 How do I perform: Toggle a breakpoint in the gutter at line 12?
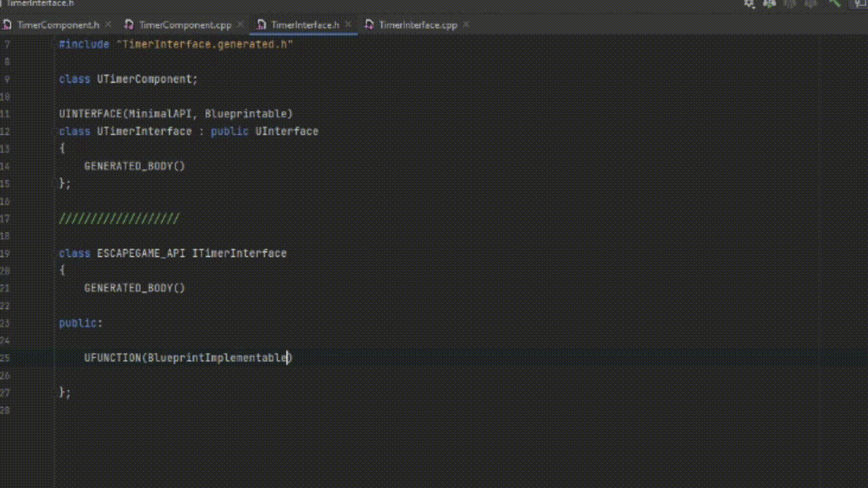point(33,131)
